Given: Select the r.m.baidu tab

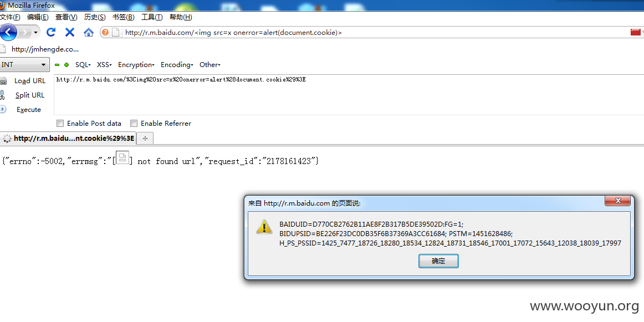Looking at the screenshot, I should pos(68,139).
